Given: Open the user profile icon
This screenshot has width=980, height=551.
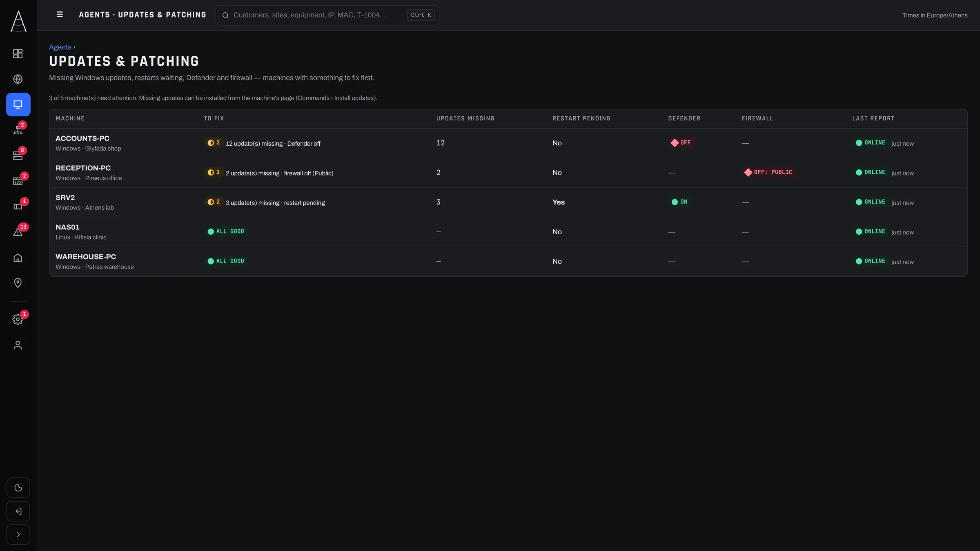Looking at the screenshot, I should (x=18, y=345).
